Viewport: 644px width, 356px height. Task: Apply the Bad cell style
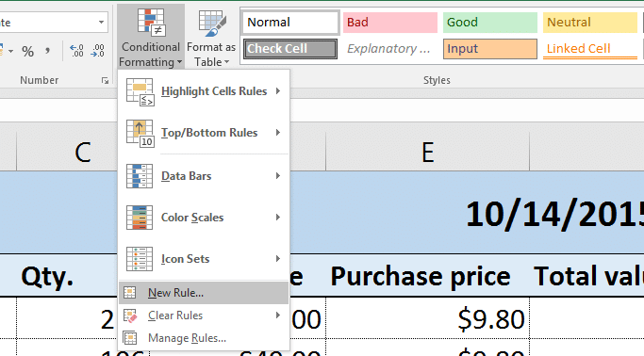(390, 23)
